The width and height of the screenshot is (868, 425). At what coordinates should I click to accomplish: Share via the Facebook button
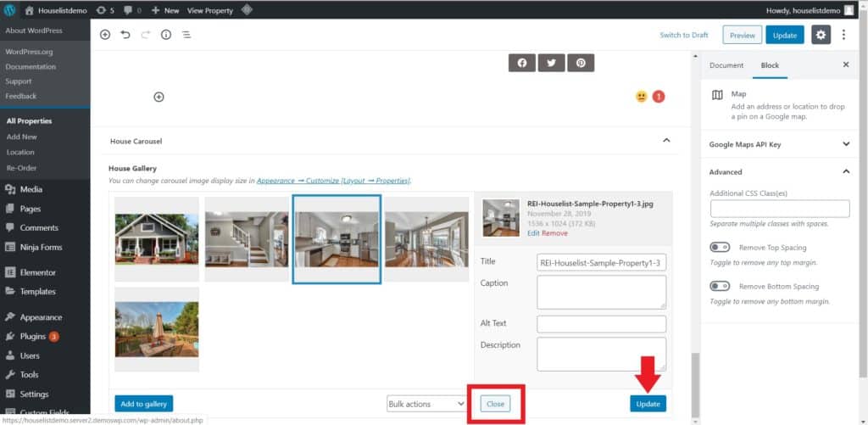[522, 63]
